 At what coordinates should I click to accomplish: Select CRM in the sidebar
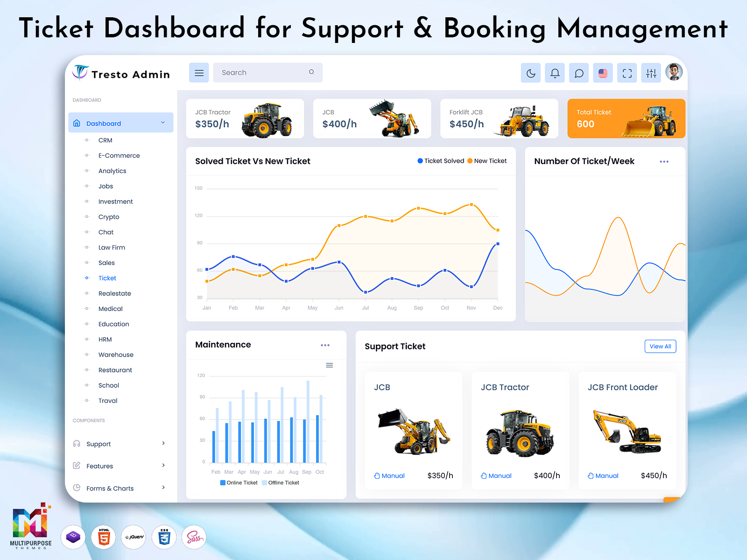tap(105, 140)
